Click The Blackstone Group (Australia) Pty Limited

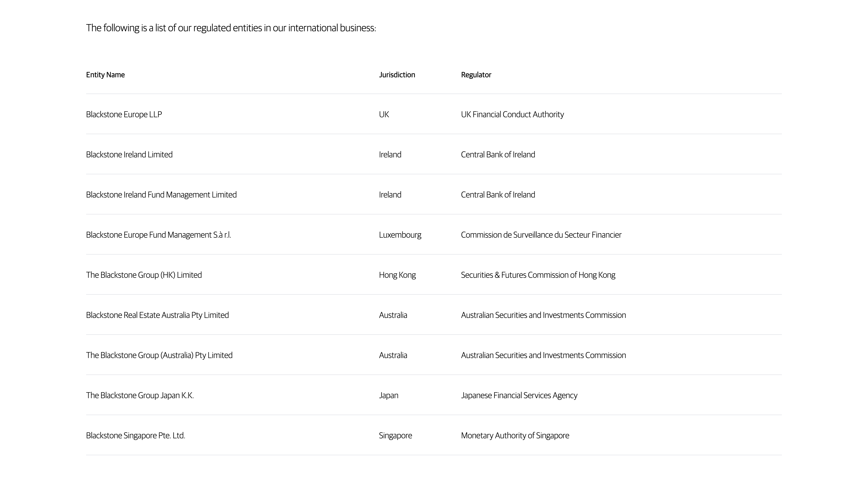[x=159, y=356]
